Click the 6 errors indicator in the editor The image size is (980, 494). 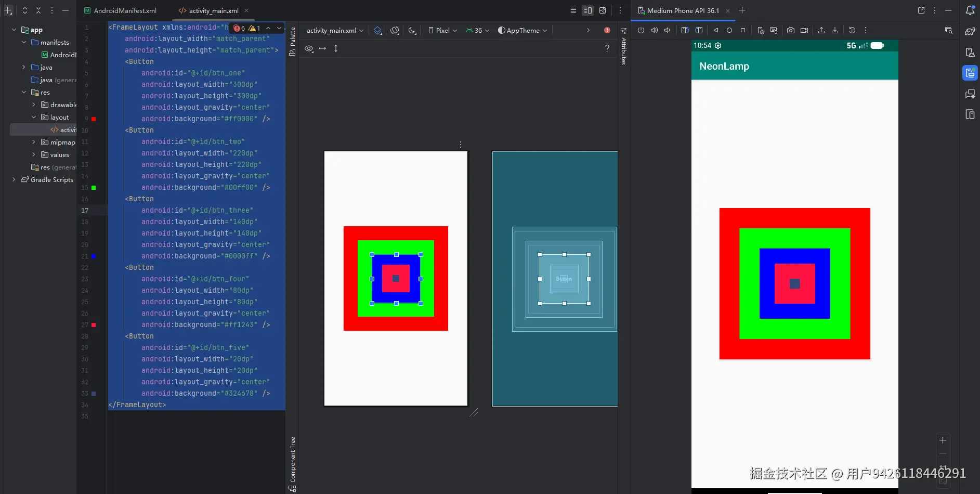(240, 28)
